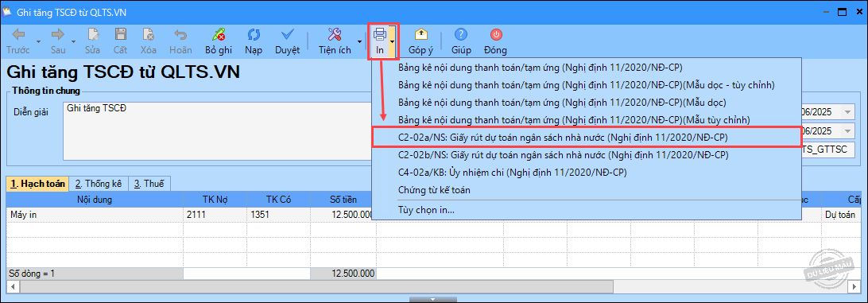Click the Bỏ ghi toolbar icon

click(218, 35)
